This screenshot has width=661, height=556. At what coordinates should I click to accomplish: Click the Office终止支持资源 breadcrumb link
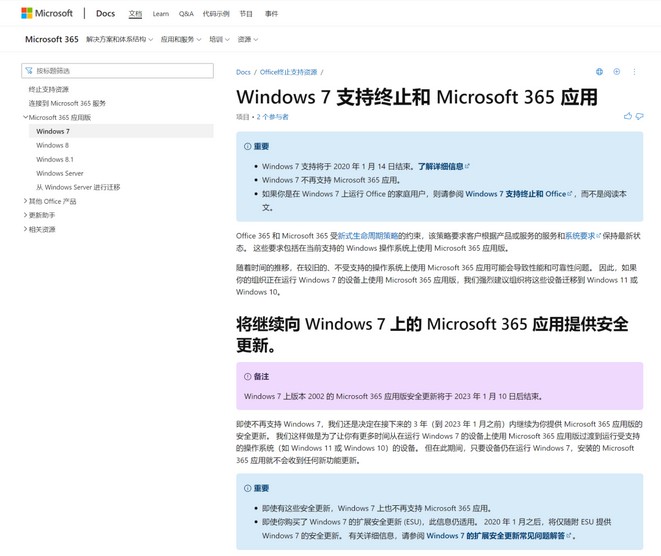point(288,72)
